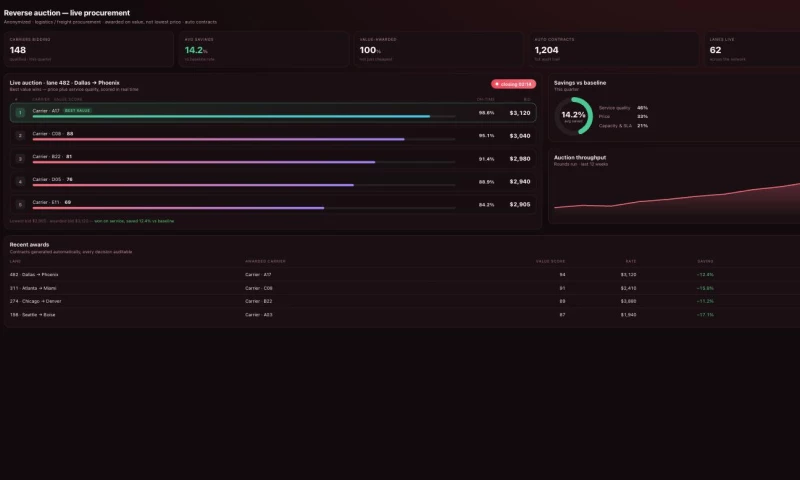Screen dimensions: 800x480
Task: Click the Price 33% legend entry
Action: tap(623, 116)
